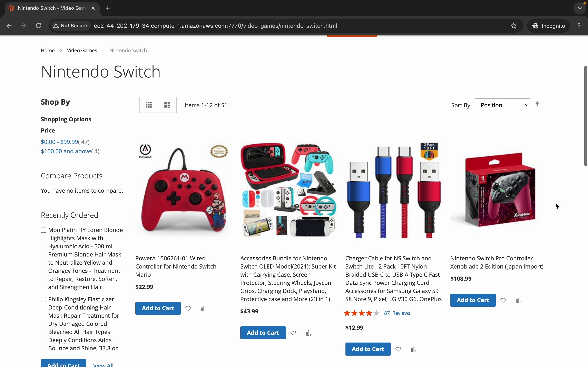Add Accessories Bundle to wish list

click(x=293, y=333)
